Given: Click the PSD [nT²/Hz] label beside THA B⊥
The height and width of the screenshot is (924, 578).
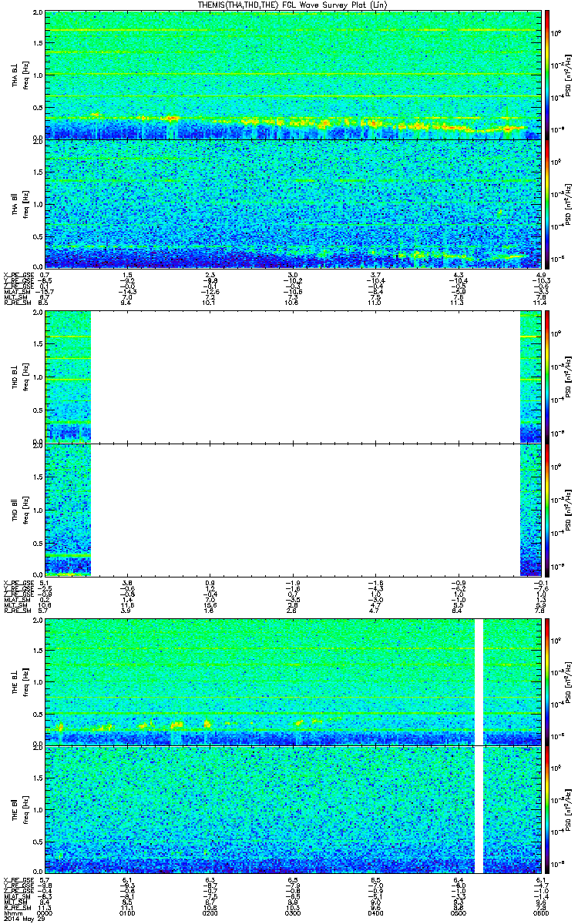Looking at the screenshot, I should pos(569,75).
